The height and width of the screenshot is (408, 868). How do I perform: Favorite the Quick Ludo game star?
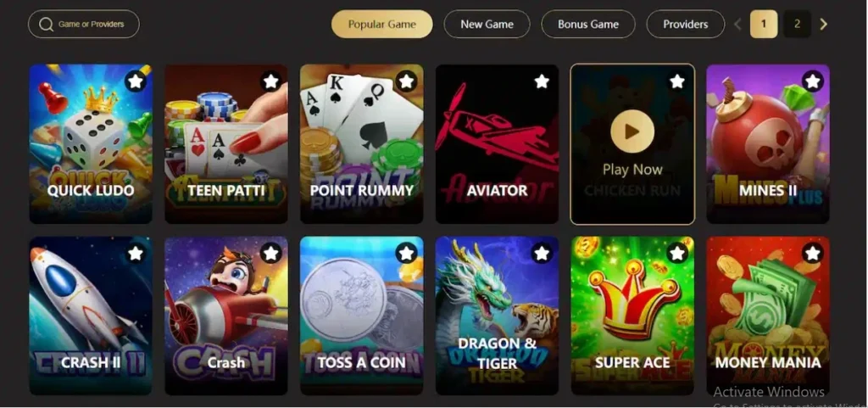pyautogui.click(x=136, y=82)
